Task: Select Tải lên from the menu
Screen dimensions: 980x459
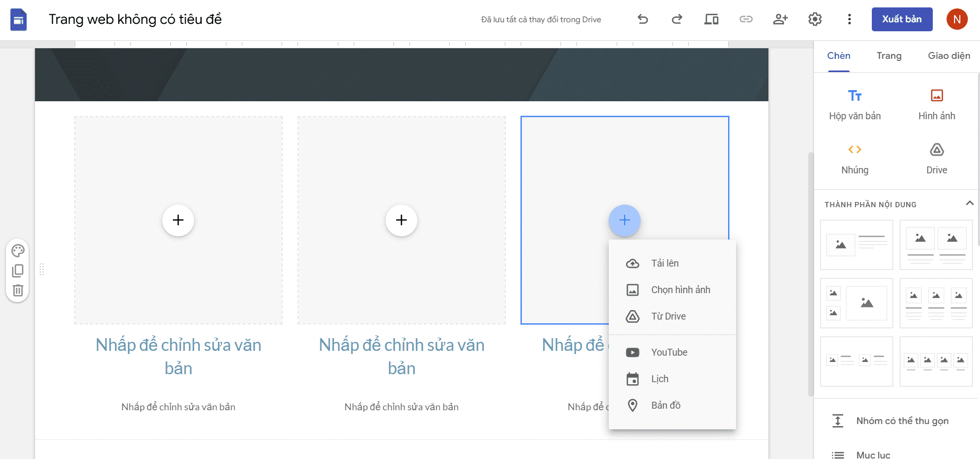Action: [672, 263]
